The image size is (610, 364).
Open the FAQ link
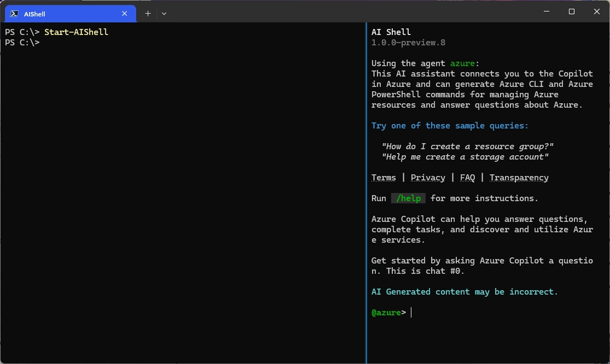click(467, 178)
